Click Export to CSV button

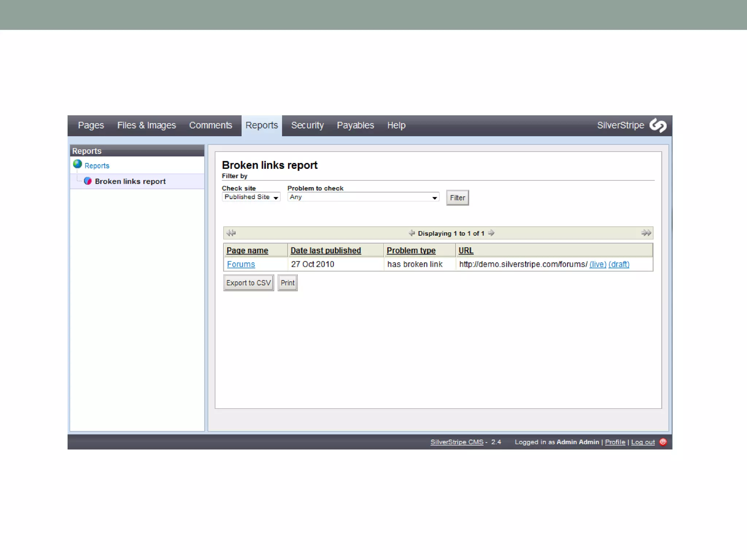(x=248, y=283)
